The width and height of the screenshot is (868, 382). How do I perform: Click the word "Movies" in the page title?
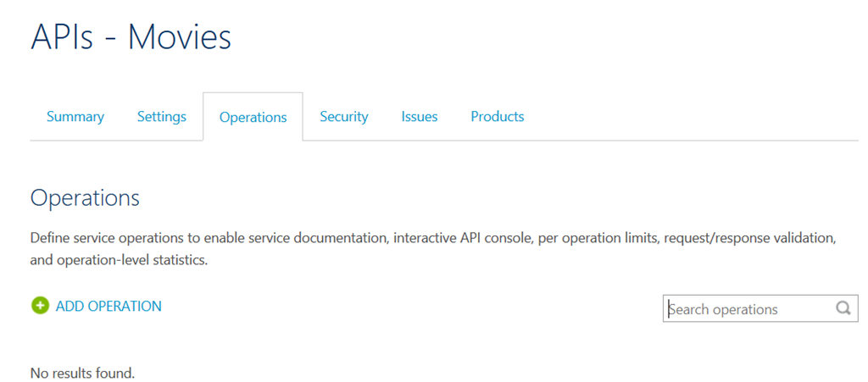pos(180,37)
